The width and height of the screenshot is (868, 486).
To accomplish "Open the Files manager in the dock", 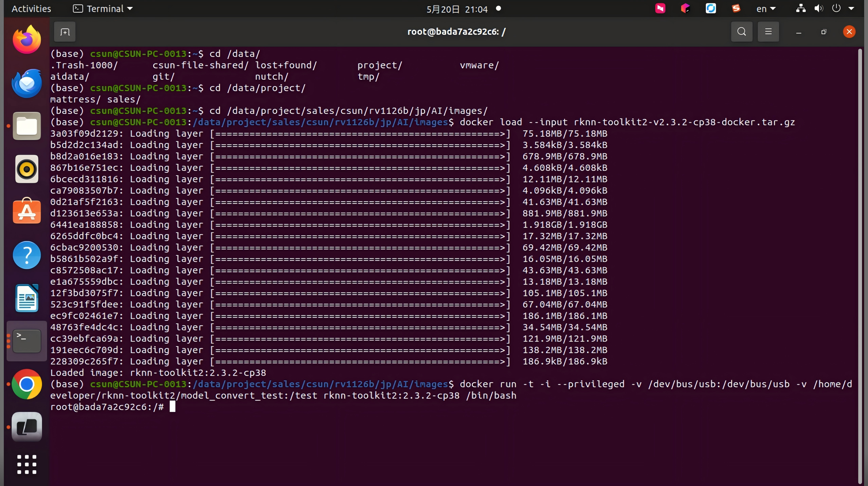I will coord(27,126).
